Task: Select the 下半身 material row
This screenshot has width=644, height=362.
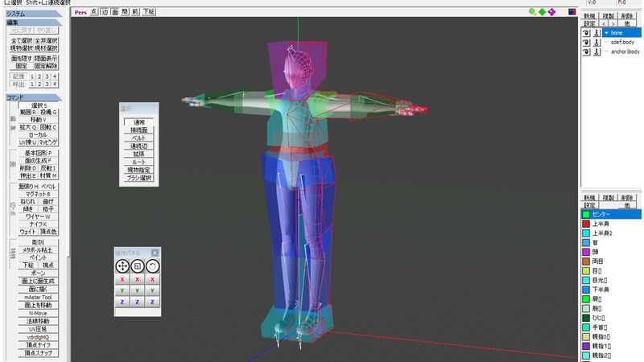Action: pyautogui.click(x=612, y=290)
